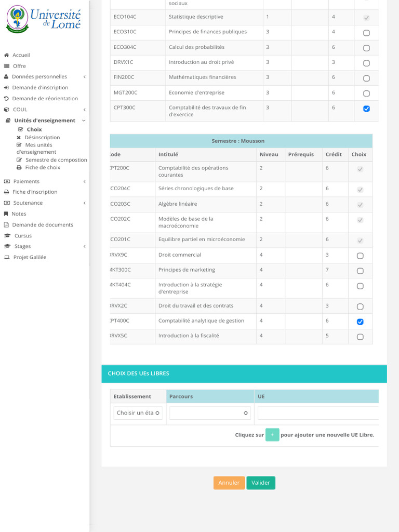Viewport: 399px width, 532px height.
Task: Click the Choix edit icon
Action: click(21, 129)
